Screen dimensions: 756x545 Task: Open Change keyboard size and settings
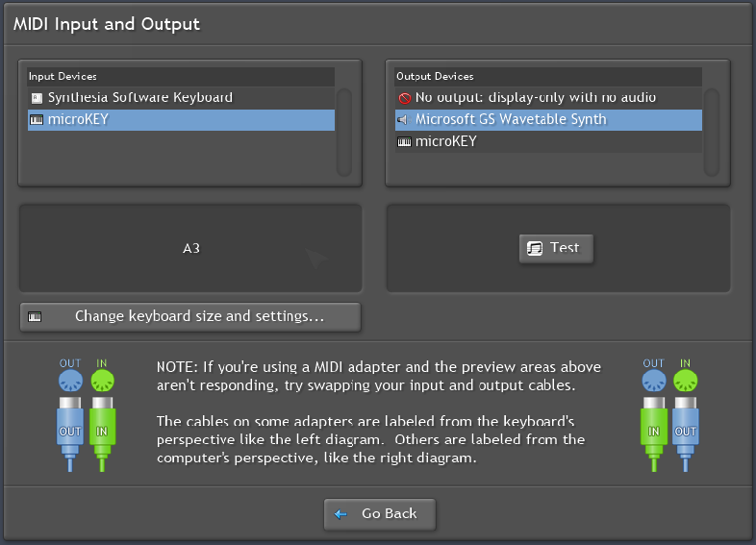(x=190, y=316)
